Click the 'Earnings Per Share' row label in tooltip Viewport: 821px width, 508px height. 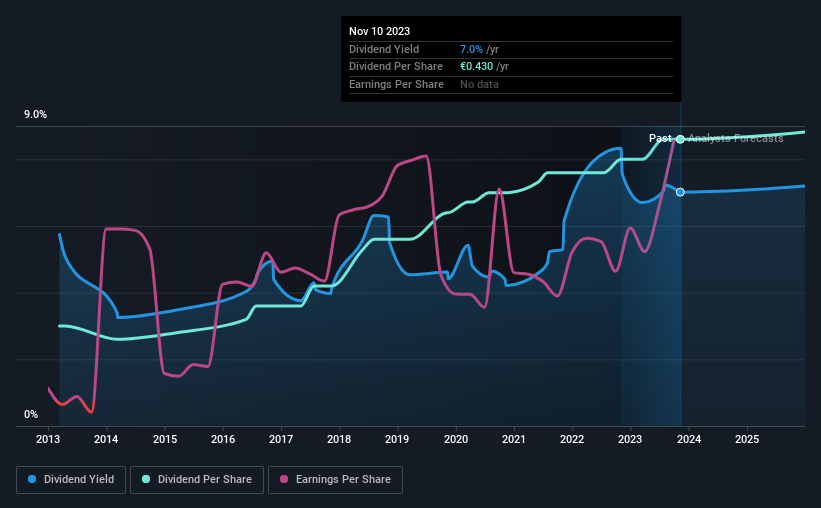[396, 84]
